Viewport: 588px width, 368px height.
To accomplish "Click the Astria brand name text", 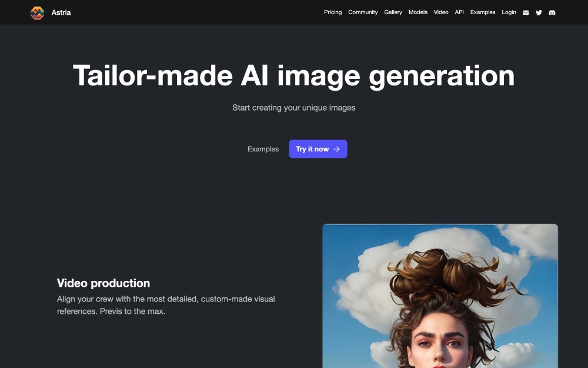I will (x=61, y=12).
